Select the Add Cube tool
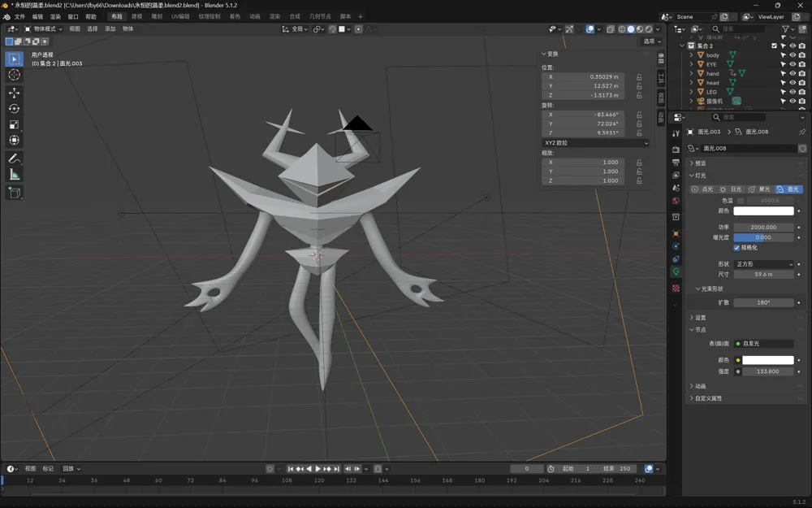Viewport: 812px width, 508px height. pos(14,193)
